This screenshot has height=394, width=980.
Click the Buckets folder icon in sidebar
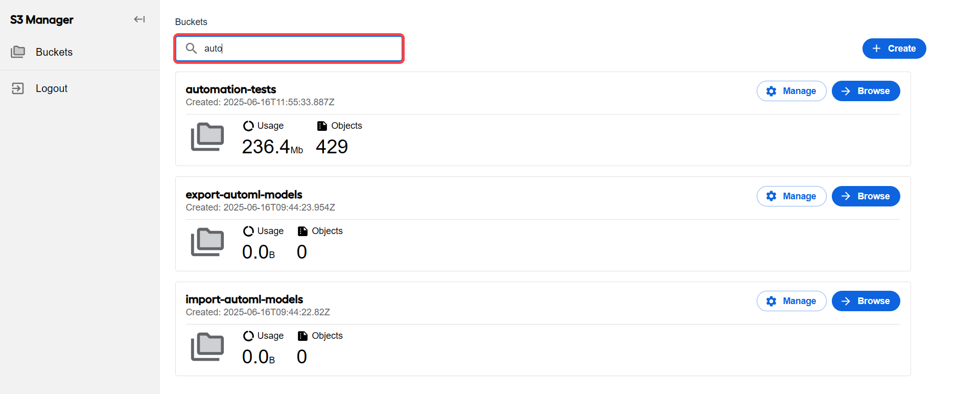pos(18,52)
